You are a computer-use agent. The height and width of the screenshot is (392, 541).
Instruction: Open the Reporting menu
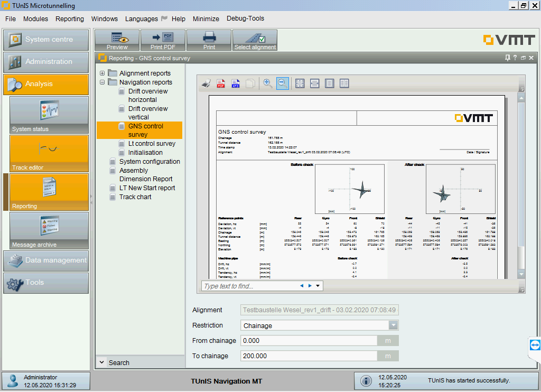pyautogui.click(x=70, y=18)
